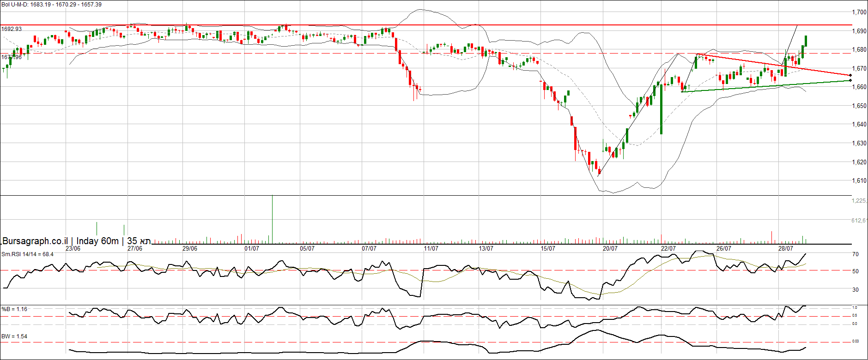Click the RSI 50 level label
The height and width of the screenshot is (360, 868).
coord(856,271)
